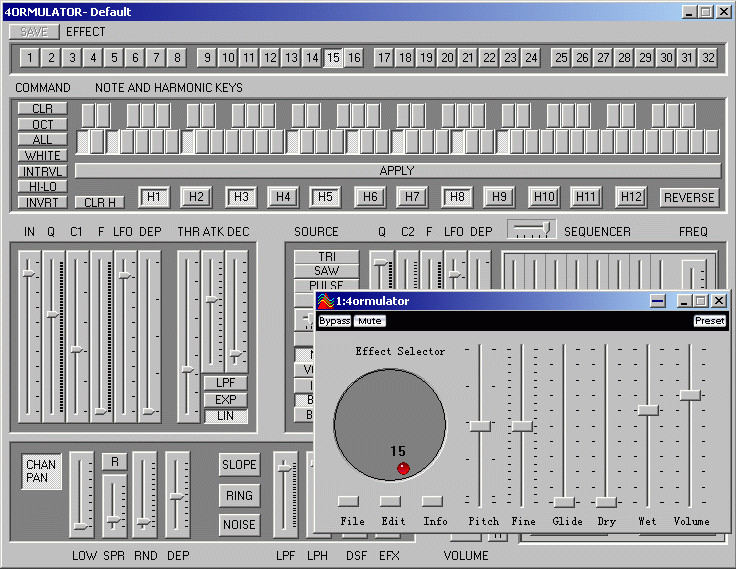The image size is (736, 569).
Task: Select the SAW source waveform
Action: point(327,271)
